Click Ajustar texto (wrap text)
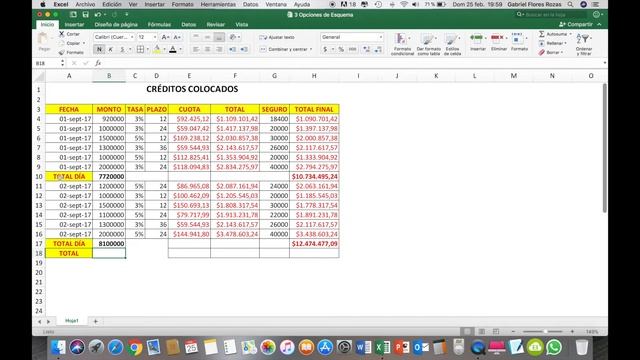The height and width of the screenshot is (360, 640). pyautogui.click(x=277, y=37)
